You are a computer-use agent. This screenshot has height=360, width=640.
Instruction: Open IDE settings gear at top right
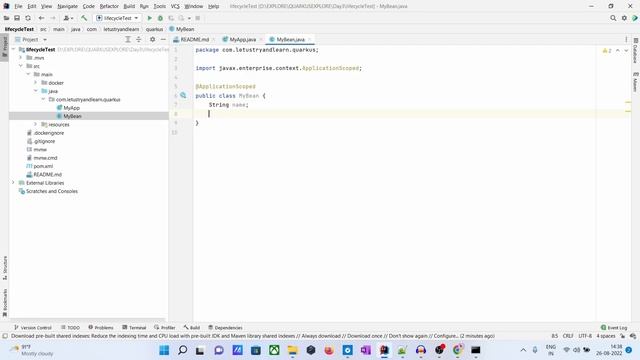pos(624,18)
